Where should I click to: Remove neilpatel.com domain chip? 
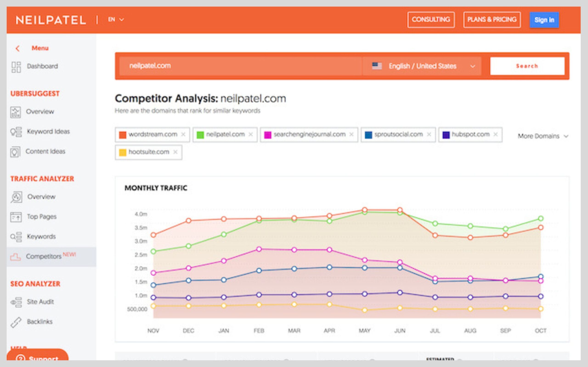coord(251,134)
